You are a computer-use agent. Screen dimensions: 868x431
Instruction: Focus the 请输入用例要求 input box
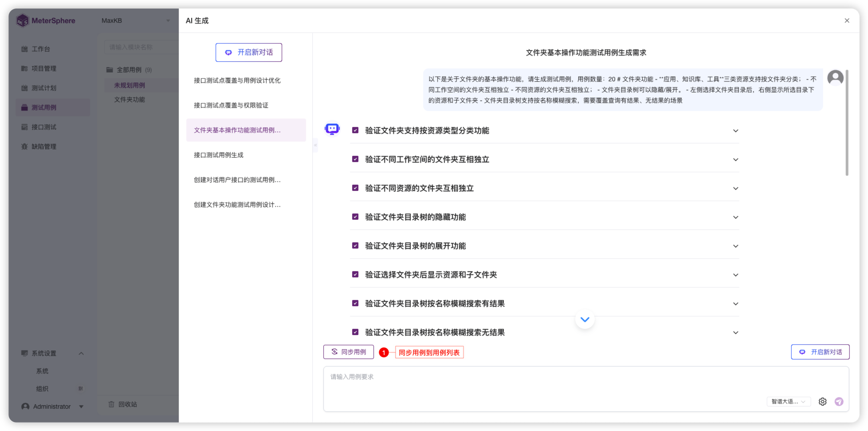click(586, 389)
